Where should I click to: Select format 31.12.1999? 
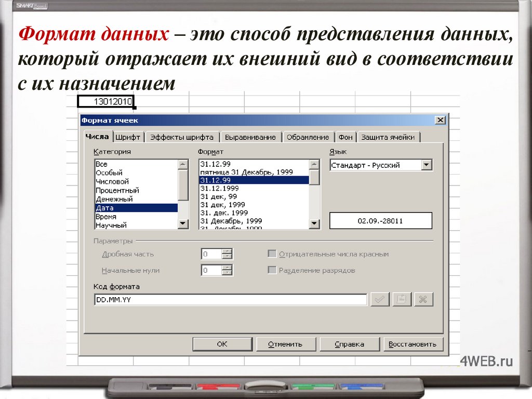point(254,188)
